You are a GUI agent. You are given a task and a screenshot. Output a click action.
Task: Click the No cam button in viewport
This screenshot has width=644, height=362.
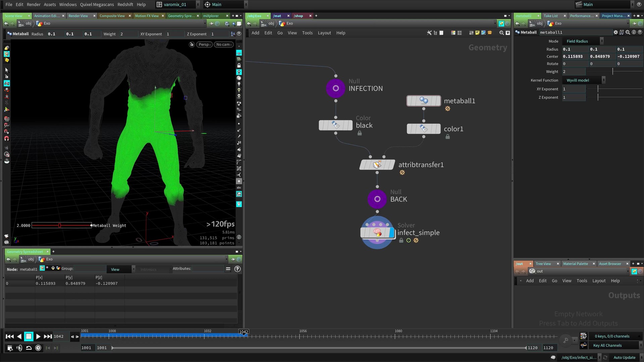223,44
